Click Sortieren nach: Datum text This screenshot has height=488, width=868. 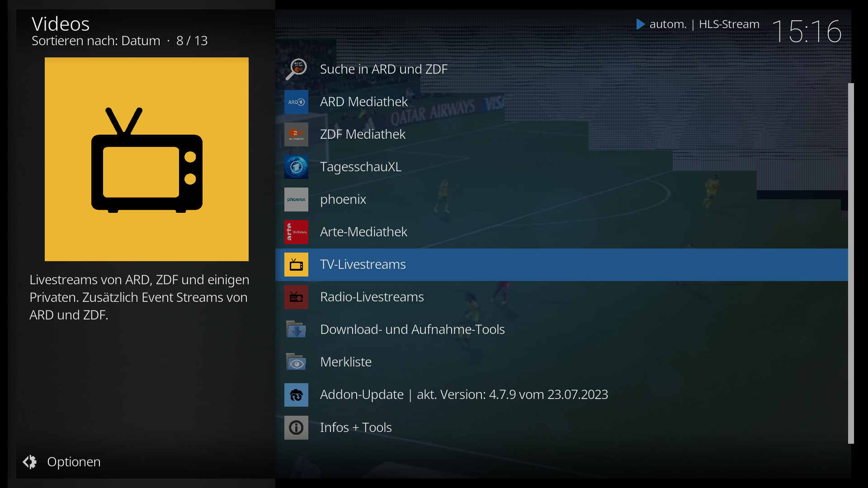tap(96, 41)
